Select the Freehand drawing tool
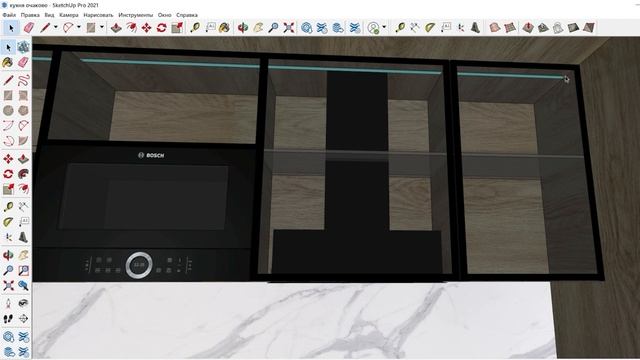640x360 pixels. tap(23, 80)
